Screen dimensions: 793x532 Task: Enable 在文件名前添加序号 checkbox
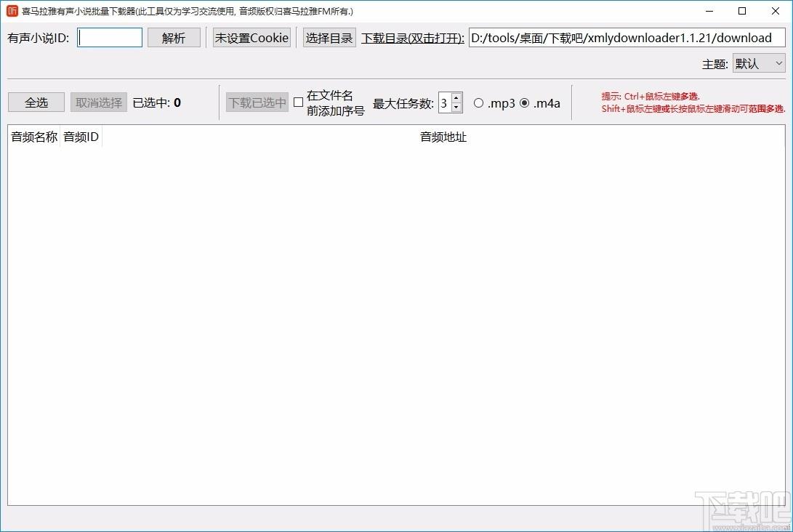tap(299, 102)
